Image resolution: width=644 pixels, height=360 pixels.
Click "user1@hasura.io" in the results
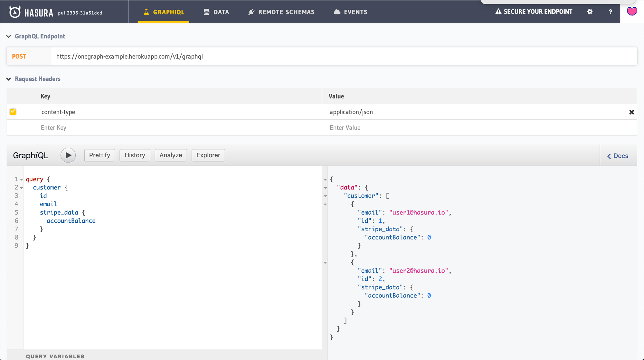coord(419,212)
